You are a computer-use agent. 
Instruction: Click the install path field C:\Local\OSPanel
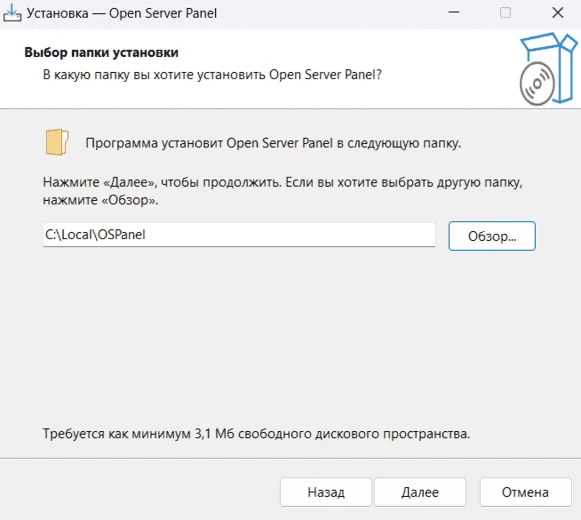click(239, 235)
